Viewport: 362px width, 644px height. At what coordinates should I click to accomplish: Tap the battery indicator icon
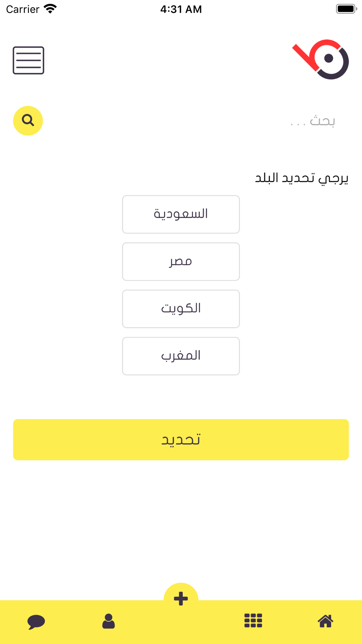pos(346,9)
